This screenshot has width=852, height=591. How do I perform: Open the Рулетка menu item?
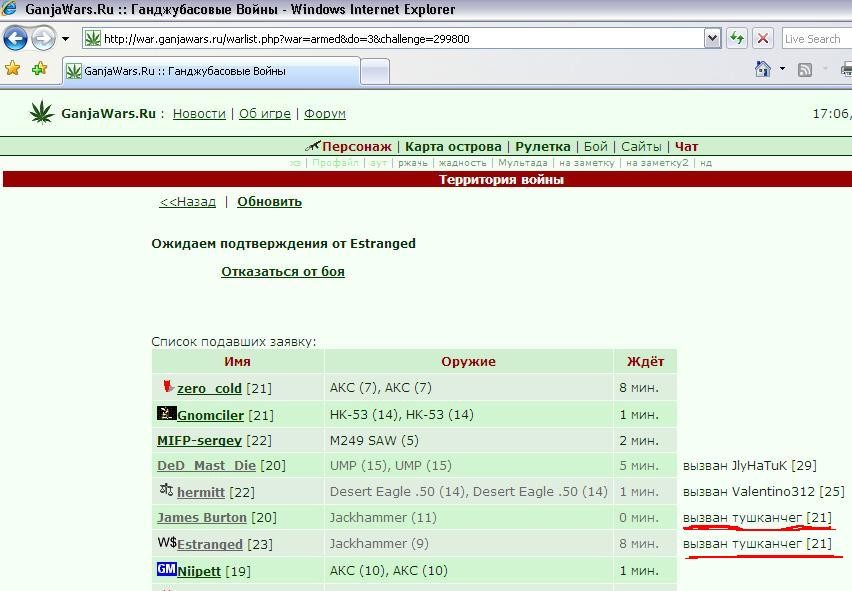tap(543, 147)
